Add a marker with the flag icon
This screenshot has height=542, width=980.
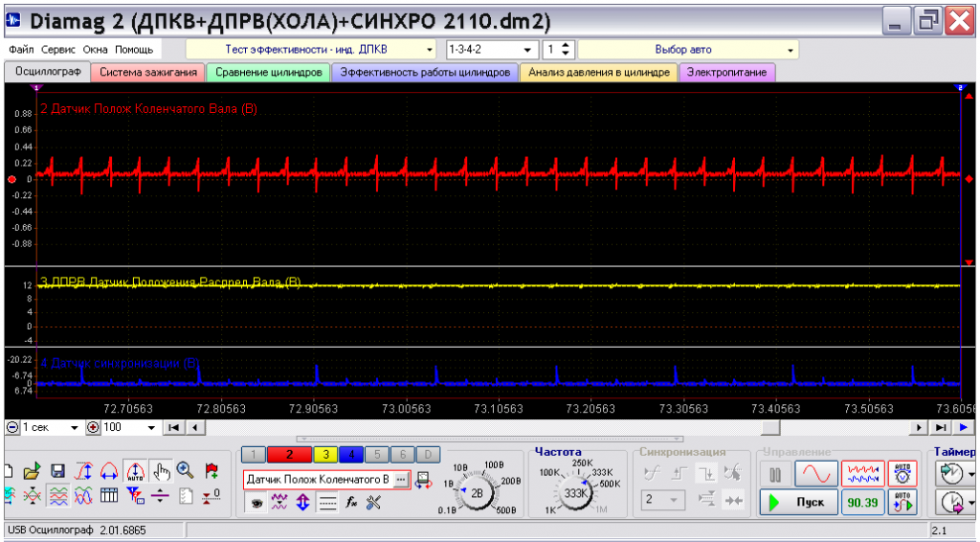tap(212, 471)
